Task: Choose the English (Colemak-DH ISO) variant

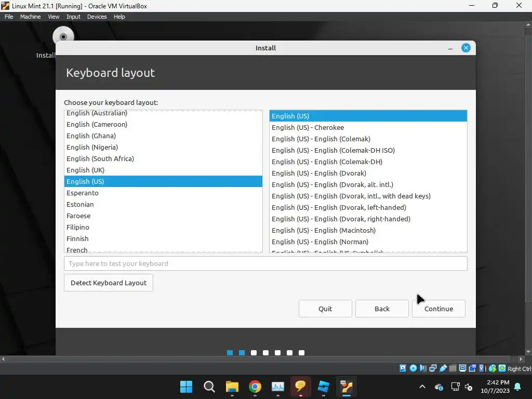Action: (368, 150)
